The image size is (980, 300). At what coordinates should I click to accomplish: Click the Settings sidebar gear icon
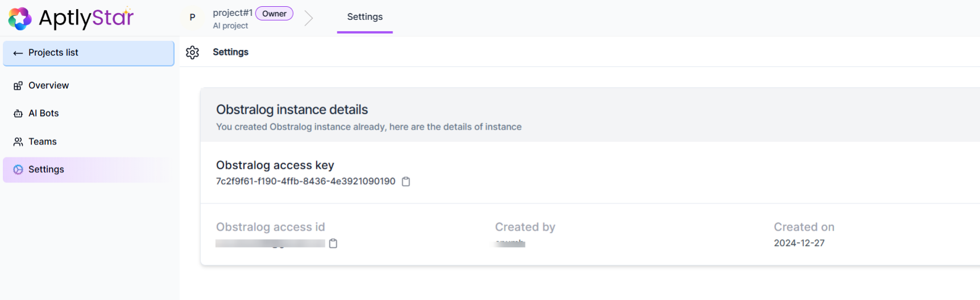point(18,169)
